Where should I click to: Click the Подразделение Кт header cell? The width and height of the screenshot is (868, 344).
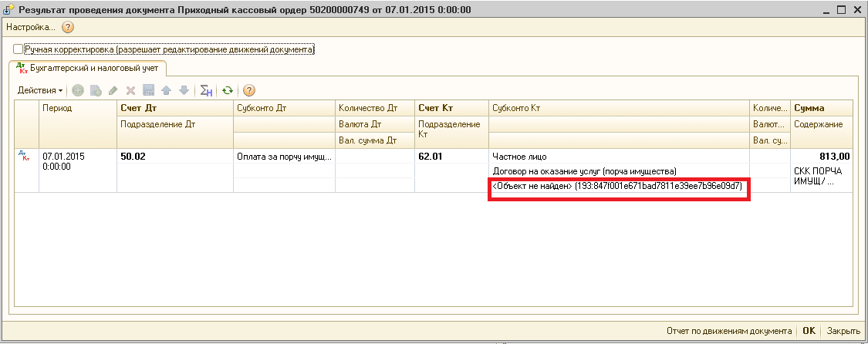tap(451, 132)
